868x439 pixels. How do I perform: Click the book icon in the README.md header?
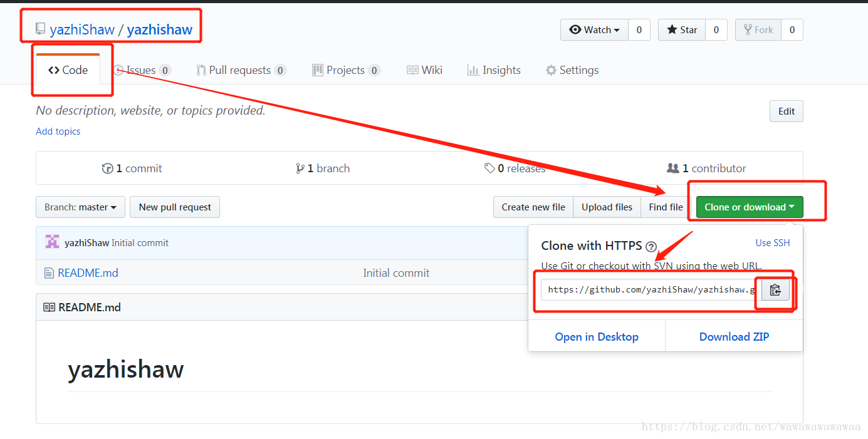tap(49, 307)
